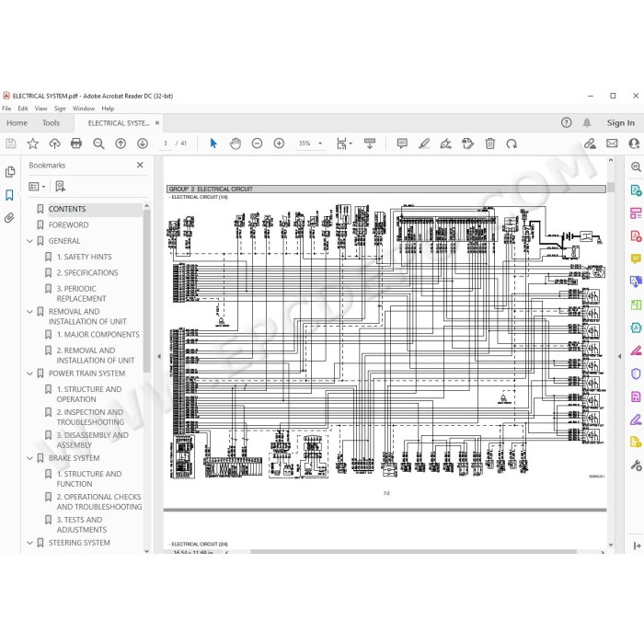Open the fit page options icon
Viewport: 644px width, 644px height.
pyautogui.click(x=343, y=144)
